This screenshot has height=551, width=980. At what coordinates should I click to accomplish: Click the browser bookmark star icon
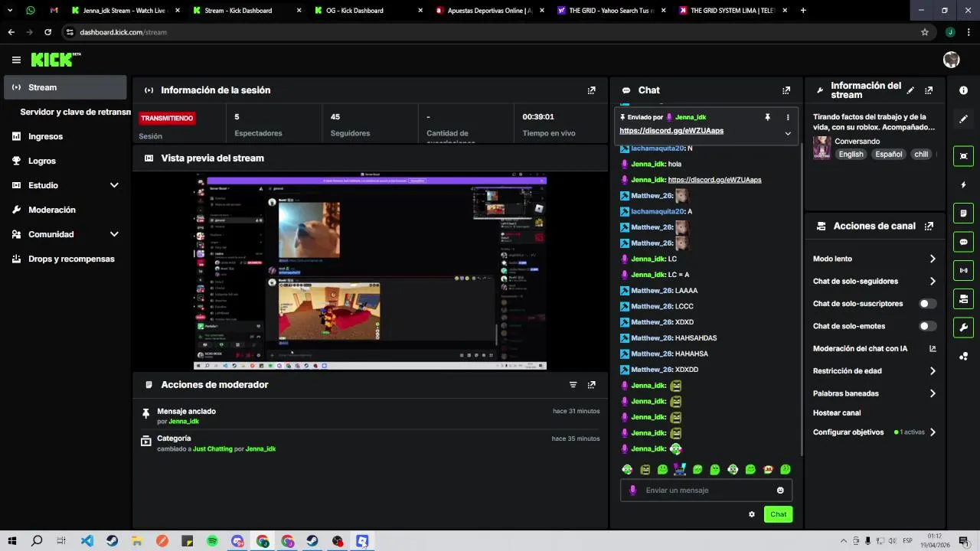[x=925, y=32]
